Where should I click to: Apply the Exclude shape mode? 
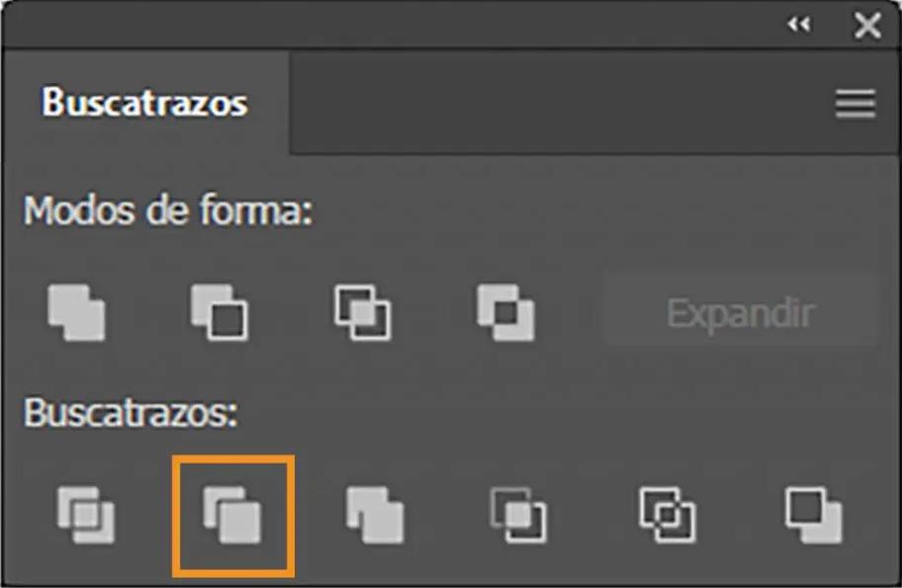[x=505, y=313]
